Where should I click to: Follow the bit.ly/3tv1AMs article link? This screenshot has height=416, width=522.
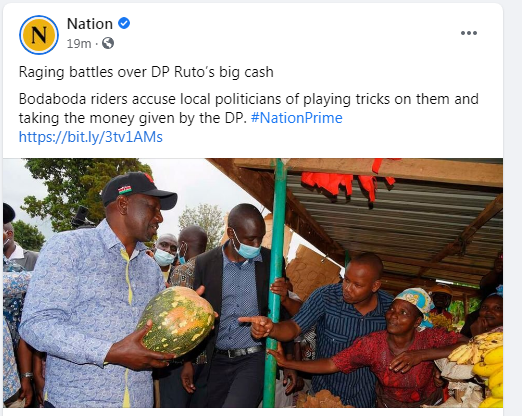pos(91,137)
